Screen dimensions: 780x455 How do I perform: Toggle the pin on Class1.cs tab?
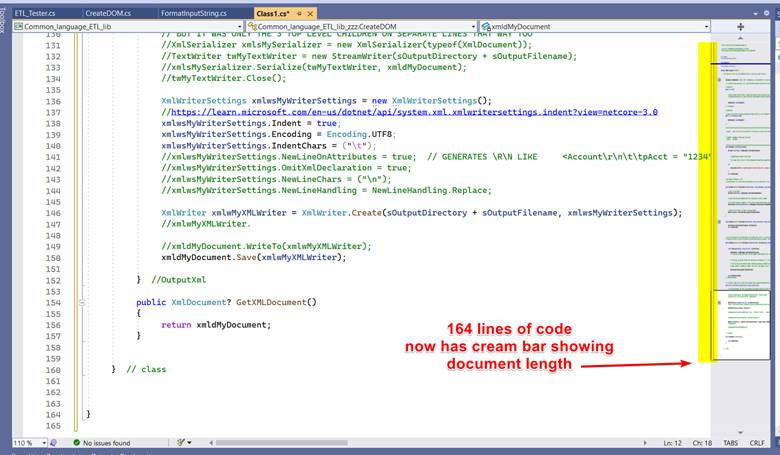coord(299,13)
